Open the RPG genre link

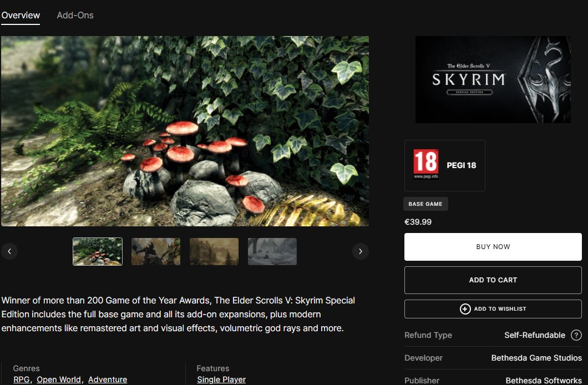(21, 379)
